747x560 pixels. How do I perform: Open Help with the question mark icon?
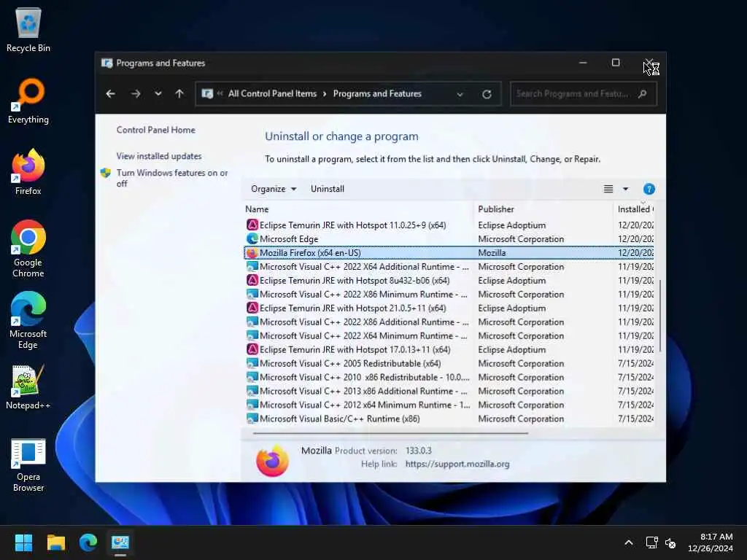[649, 189]
